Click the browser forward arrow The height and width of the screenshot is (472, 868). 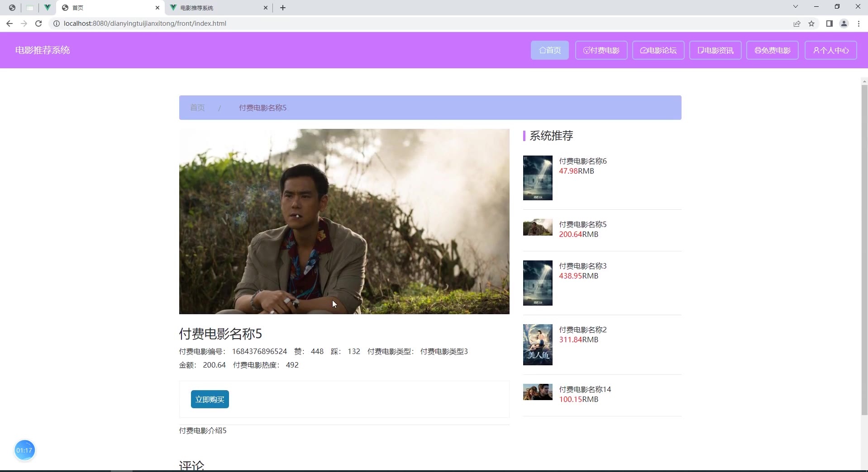(x=24, y=24)
